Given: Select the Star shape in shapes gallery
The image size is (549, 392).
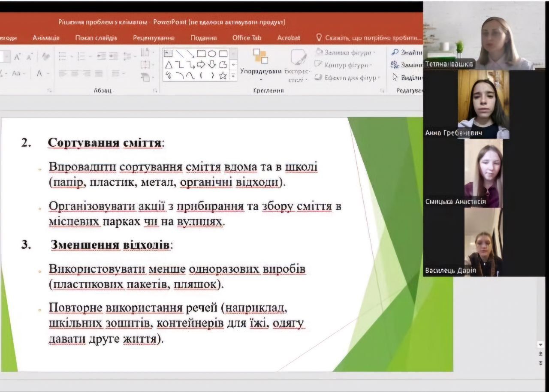Looking at the screenshot, I should (223, 76).
